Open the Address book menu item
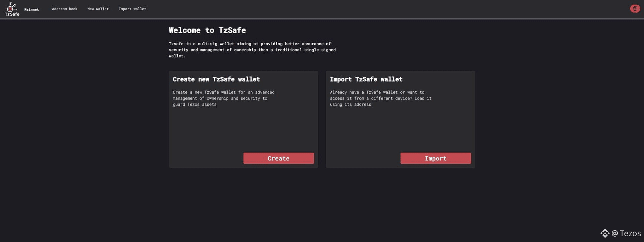Viewport: 644px width, 242px height. click(65, 9)
